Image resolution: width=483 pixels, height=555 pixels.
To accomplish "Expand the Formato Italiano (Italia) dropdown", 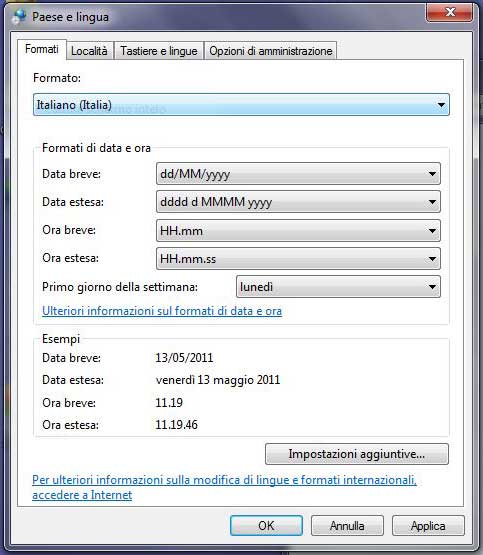I will click(241, 105).
